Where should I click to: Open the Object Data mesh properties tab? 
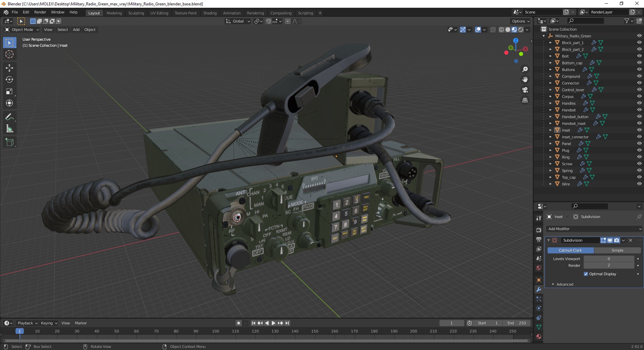pos(539,327)
